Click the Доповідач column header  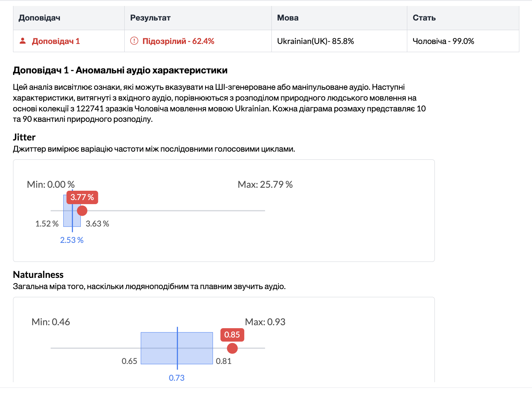39,18
